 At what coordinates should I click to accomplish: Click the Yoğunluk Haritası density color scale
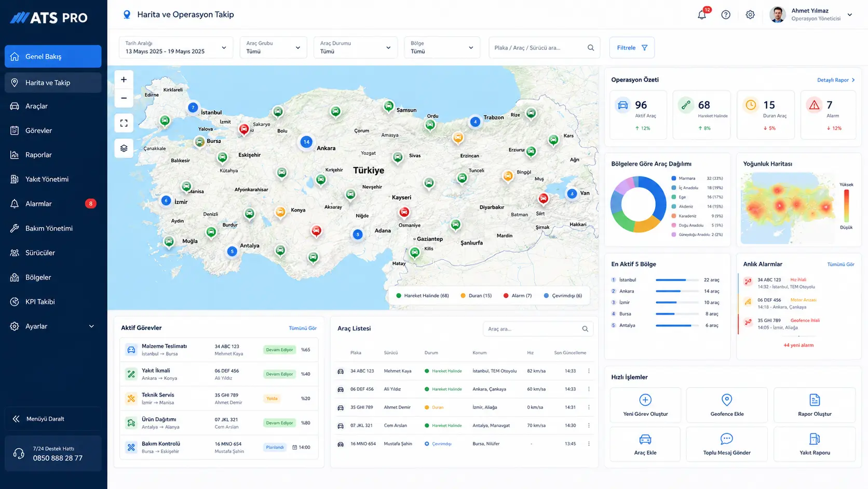[846, 206]
